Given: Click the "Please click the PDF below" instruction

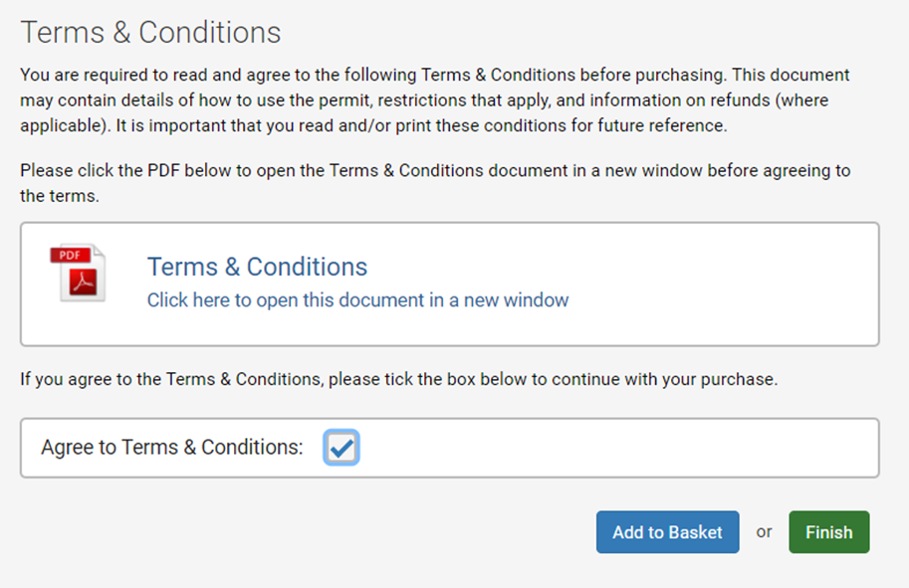Looking at the screenshot, I should [x=435, y=183].
